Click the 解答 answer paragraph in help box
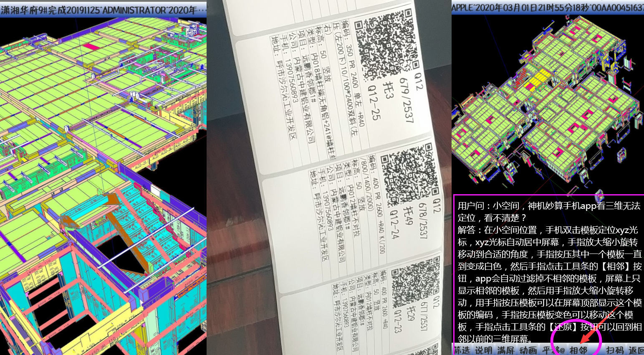 pos(549,284)
